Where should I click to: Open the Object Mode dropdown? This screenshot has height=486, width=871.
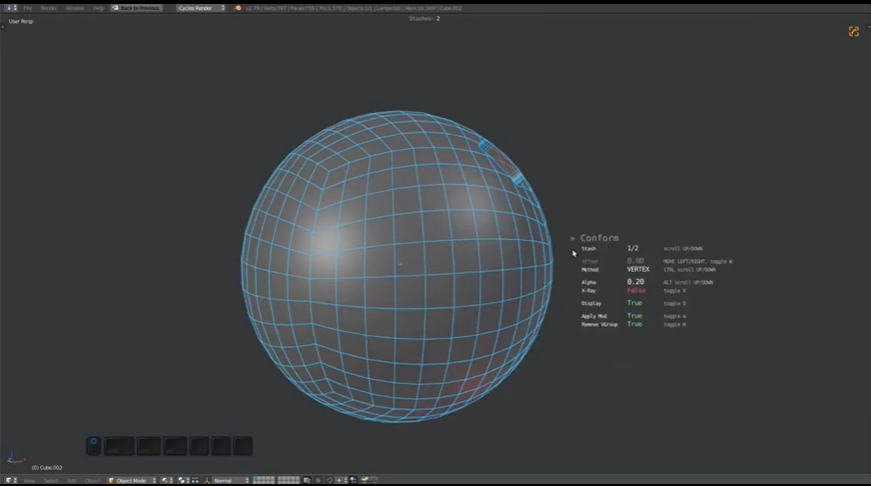(132, 480)
